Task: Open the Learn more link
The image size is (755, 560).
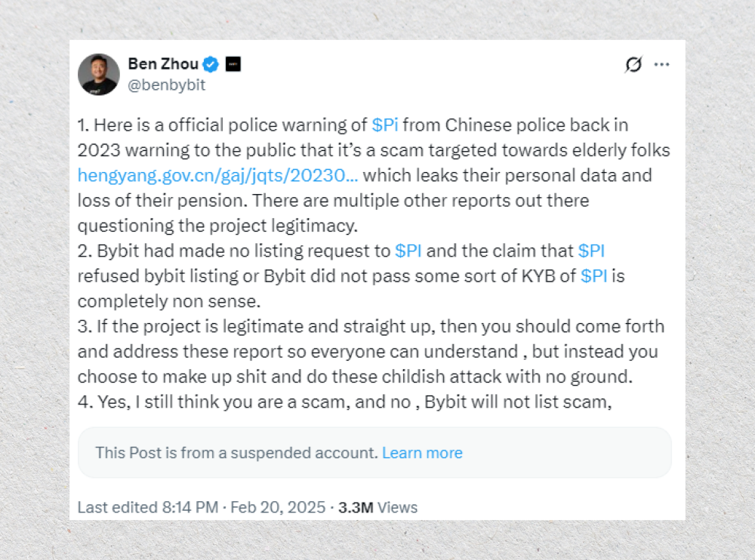Action: [x=422, y=453]
